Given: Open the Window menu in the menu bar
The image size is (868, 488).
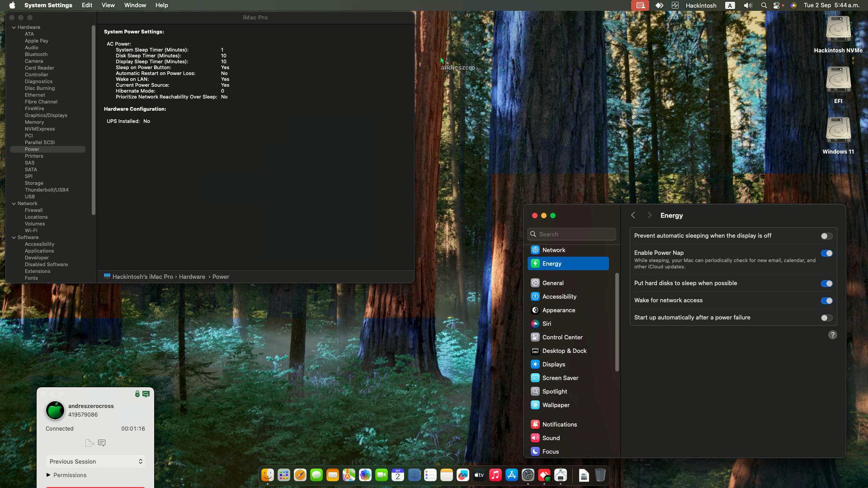Looking at the screenshot, I should coord(135,5).
